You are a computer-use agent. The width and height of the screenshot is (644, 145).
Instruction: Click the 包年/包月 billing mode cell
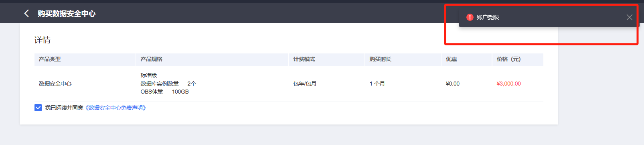(x=305, y=84)
